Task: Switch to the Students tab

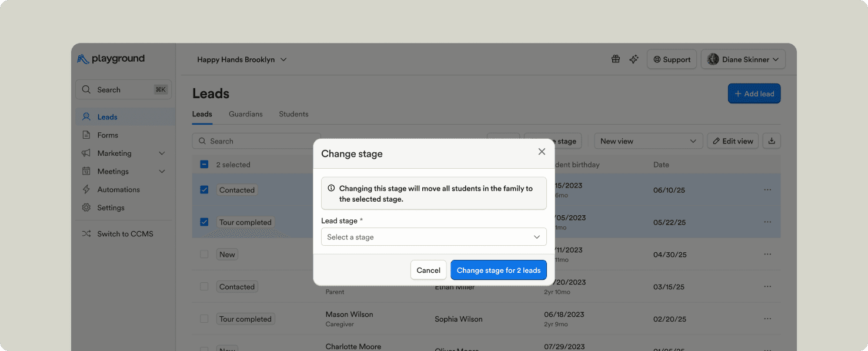Action: pyautogui.click(x=293, y=114)
